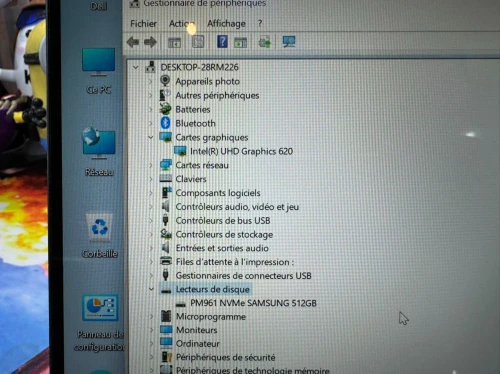The height and width of the screenshot is (374, 500).
Task: Open the blue Help question mark icon
Action: click(x=222, y=42)
